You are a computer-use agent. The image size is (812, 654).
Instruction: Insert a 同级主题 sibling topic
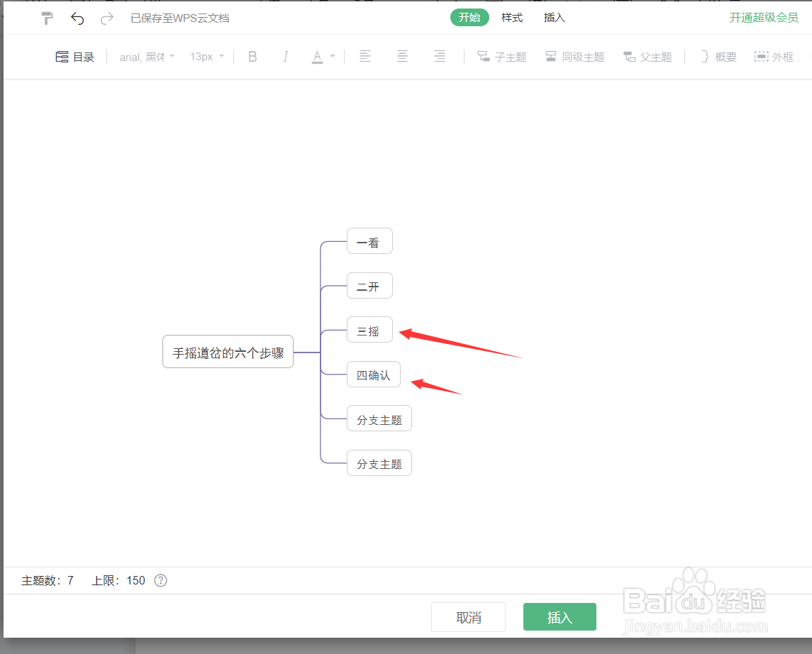(x=575, y=56)
